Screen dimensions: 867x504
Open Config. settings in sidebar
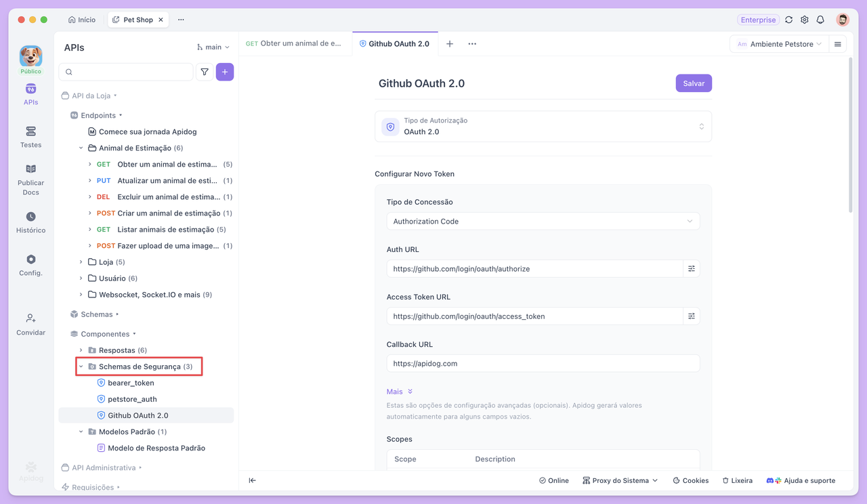tap(30, 265)
